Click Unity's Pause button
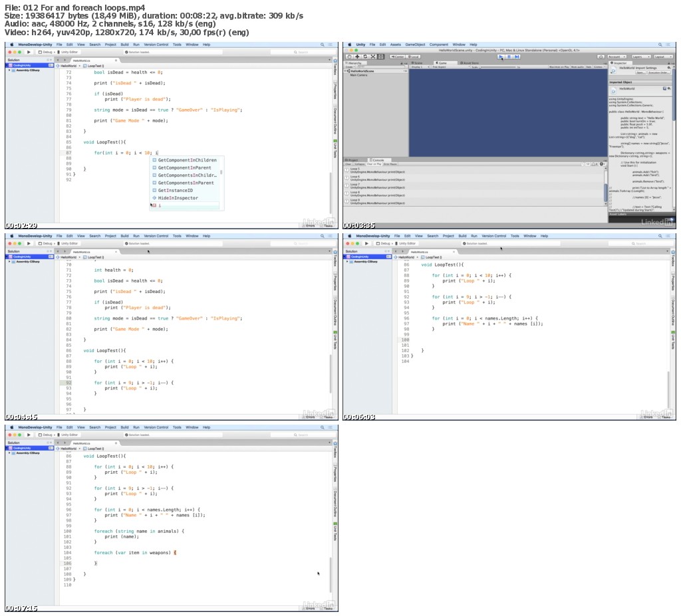Viewport: 681px width, 616px height. point(509,57)
